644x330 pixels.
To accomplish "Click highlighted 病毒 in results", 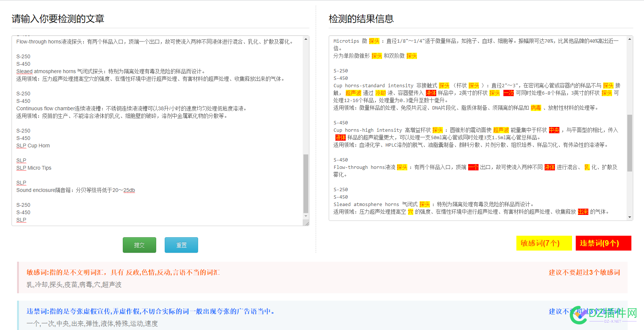I will (x=536, y=108).
